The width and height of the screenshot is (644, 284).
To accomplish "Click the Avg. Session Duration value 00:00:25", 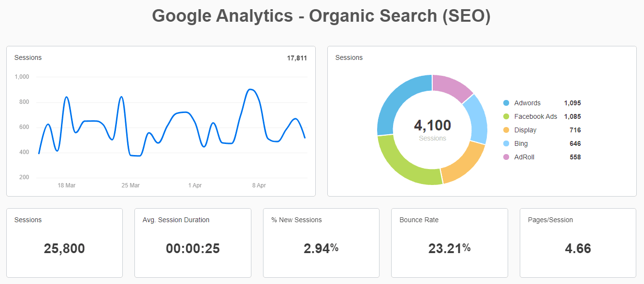I will 192,249.
